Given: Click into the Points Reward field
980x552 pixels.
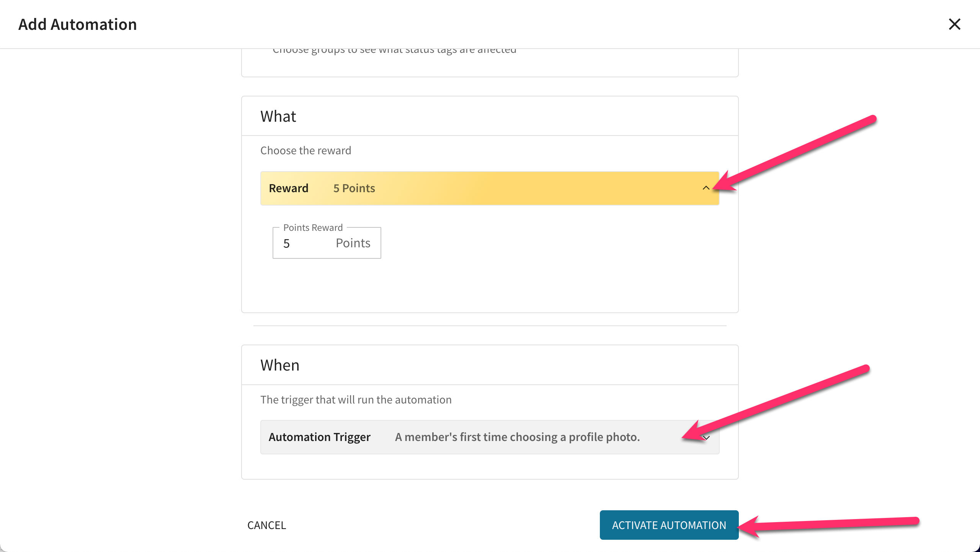Looking at the screenshot, I should pos(327,243).
